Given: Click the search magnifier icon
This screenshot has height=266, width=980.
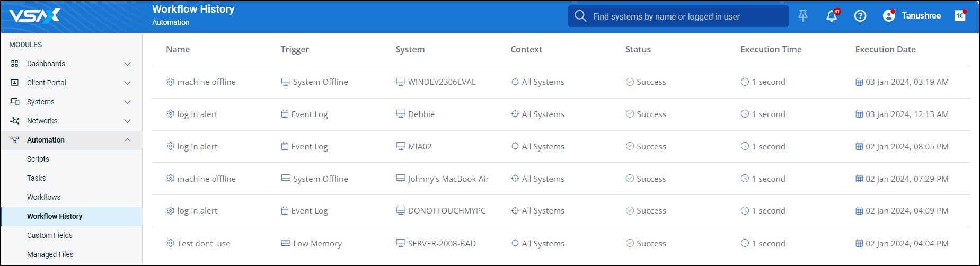Looking at the screenshot, I should (580, 16).
